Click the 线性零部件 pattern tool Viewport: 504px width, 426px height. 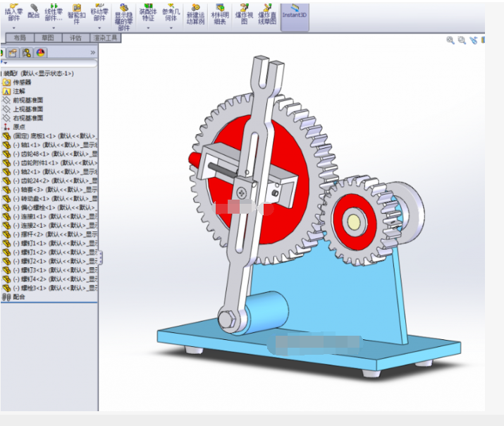tap(54, 13)
